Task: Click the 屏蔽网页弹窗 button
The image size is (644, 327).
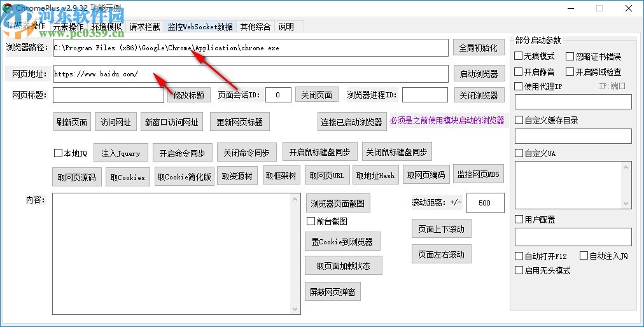Action: click(333, 291)
